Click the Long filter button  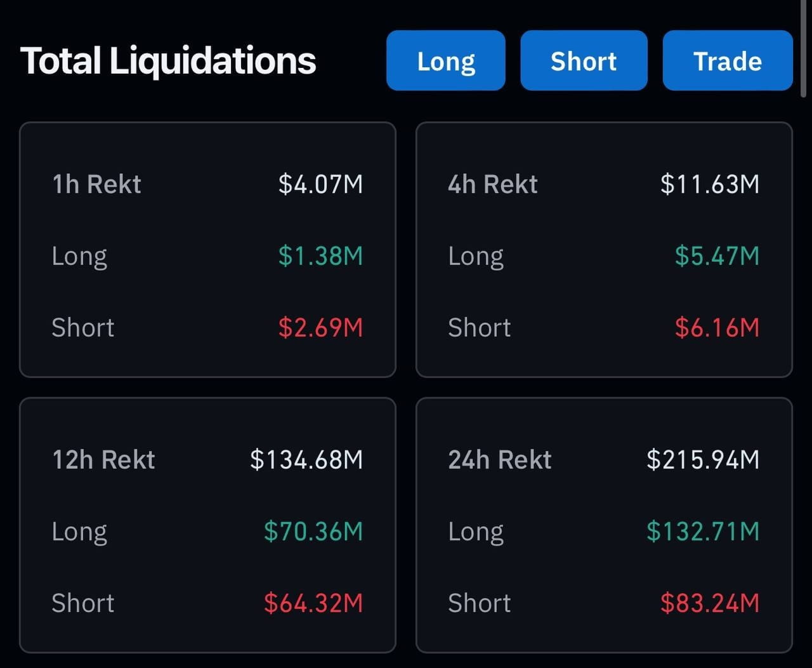tap(445, 60)
